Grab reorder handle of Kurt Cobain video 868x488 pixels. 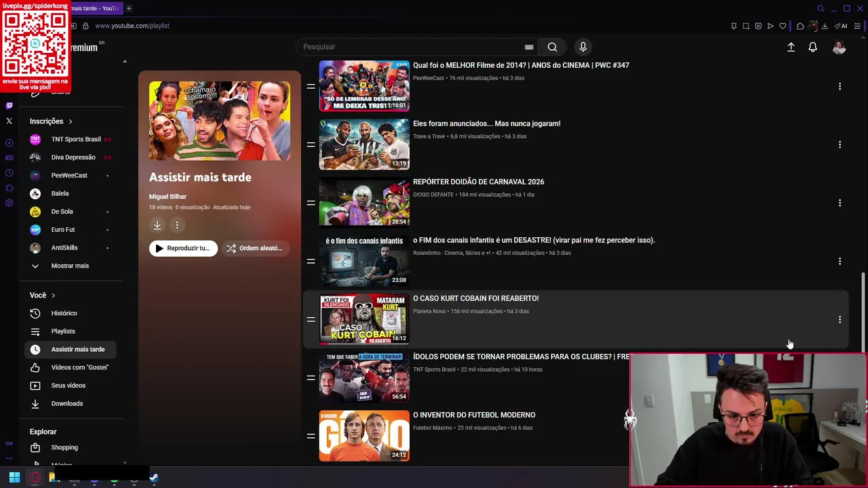[311, 319]
